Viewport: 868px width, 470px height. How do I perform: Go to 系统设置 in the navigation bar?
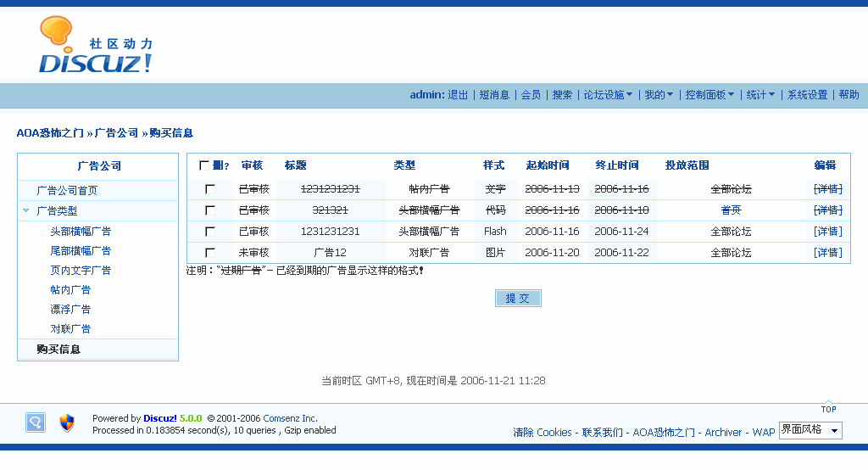pos(807,95)
